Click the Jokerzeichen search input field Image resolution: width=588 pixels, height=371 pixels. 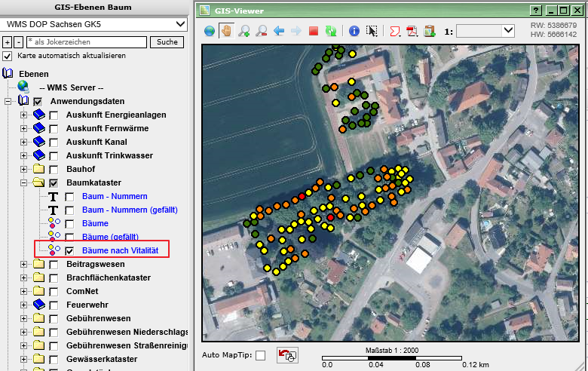coord(87,42)
